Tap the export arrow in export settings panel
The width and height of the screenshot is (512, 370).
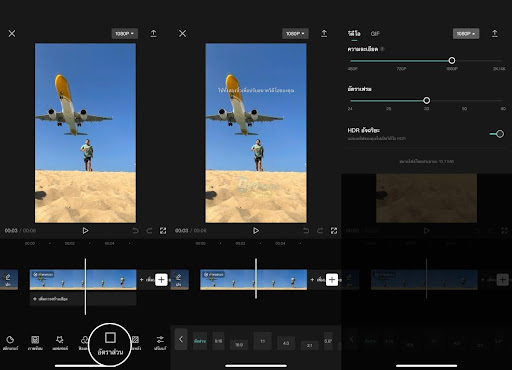[495, 33]
